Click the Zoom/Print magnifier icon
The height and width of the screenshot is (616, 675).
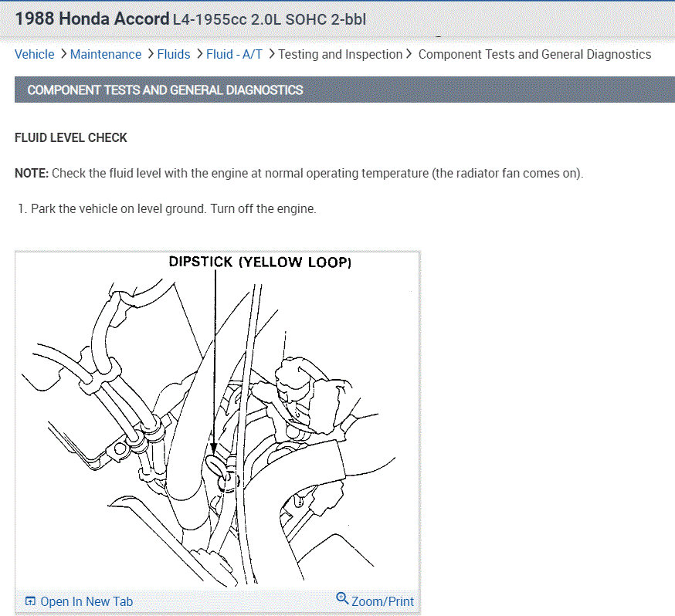point(342,598)
